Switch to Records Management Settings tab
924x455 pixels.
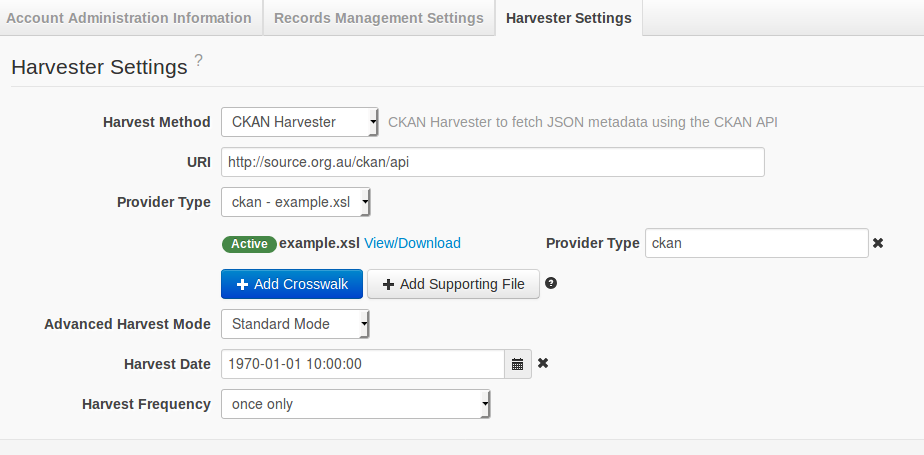(378, 18)
